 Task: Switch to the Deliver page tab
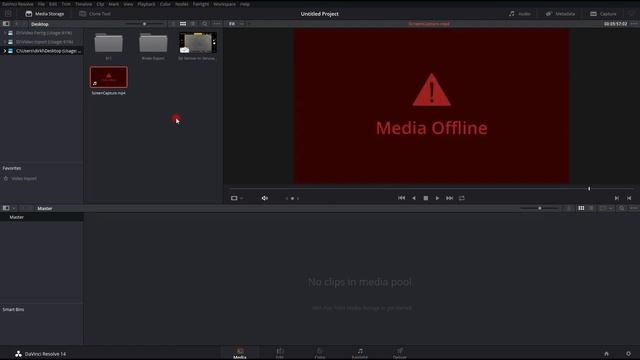point(400,353)
